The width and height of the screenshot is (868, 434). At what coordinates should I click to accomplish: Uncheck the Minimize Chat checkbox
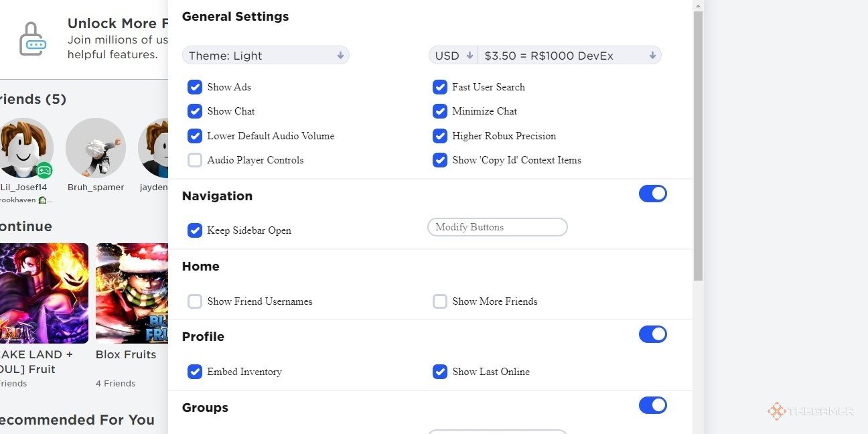(440, 111)
